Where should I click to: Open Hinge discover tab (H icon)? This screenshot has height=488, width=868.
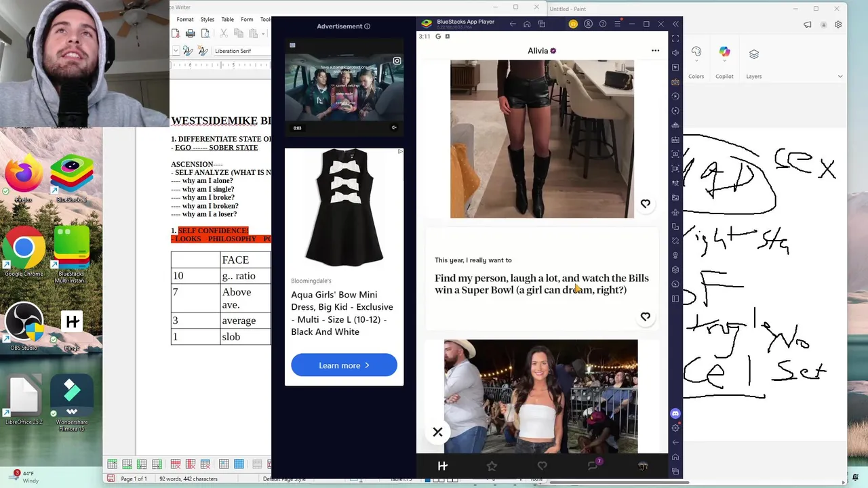coord(442,466)
